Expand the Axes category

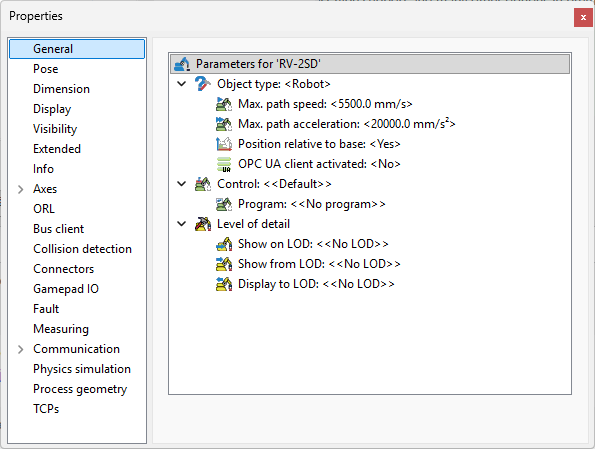[x=20, y=189]
